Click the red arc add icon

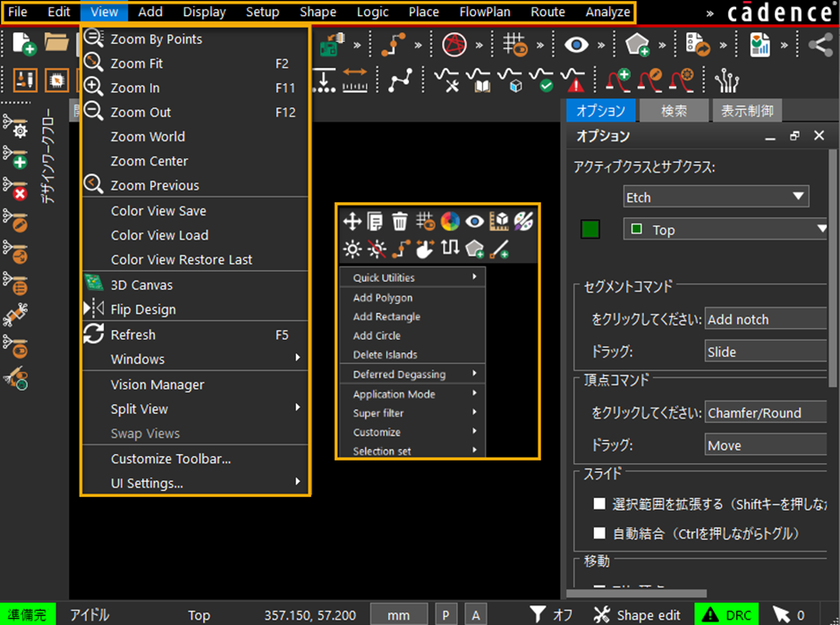point(618,80)
